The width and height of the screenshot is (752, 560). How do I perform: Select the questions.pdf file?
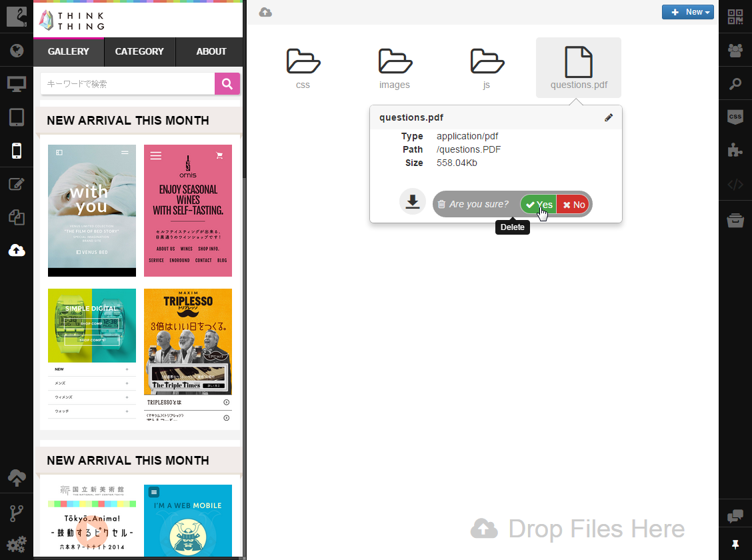click(x=579, y=68)
